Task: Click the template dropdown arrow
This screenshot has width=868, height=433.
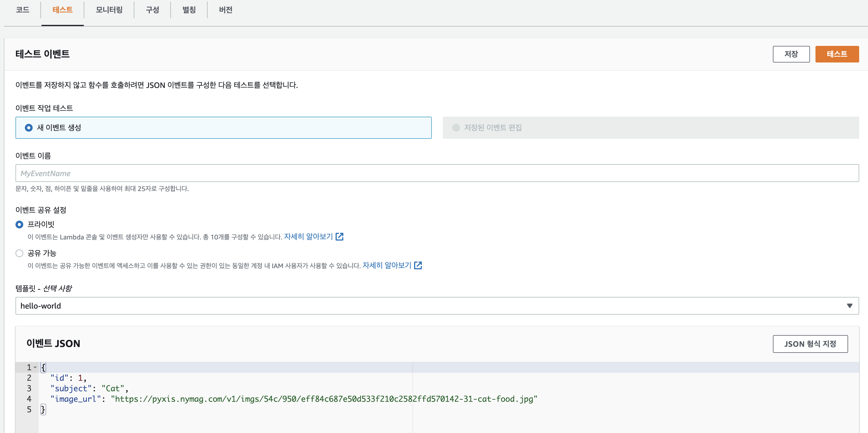Action: pos(849,306)
